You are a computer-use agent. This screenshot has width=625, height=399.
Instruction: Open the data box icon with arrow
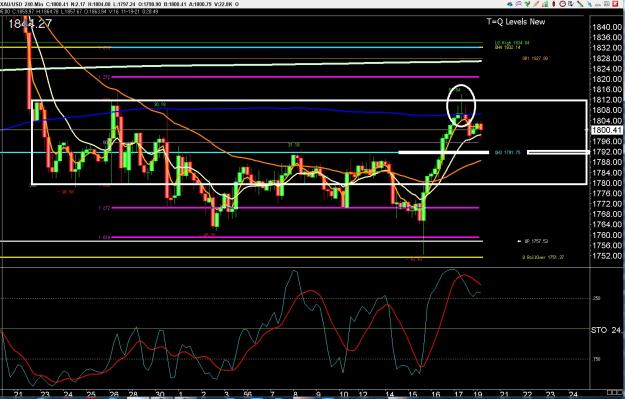point(571,4)
